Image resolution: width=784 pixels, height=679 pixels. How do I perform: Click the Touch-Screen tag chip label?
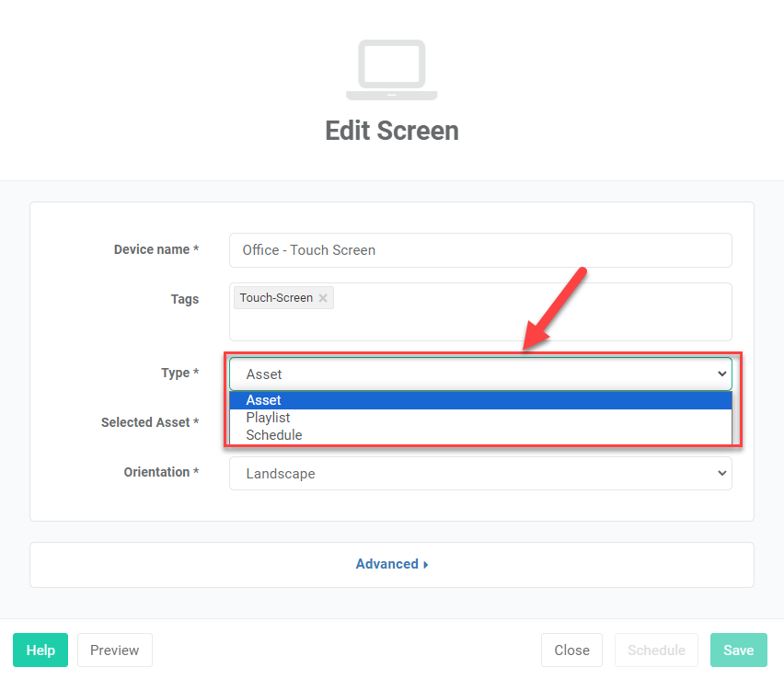coord(276,298)
